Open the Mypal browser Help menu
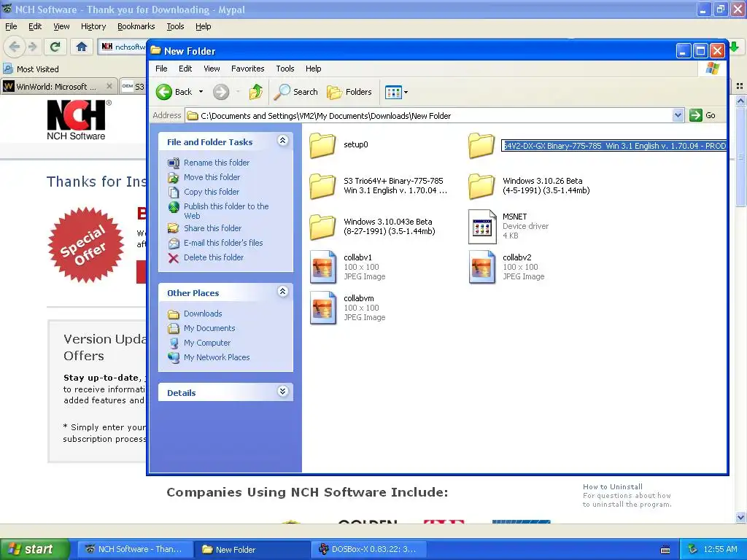The height and width of the screenshot is (560, 747). point(203,27)
